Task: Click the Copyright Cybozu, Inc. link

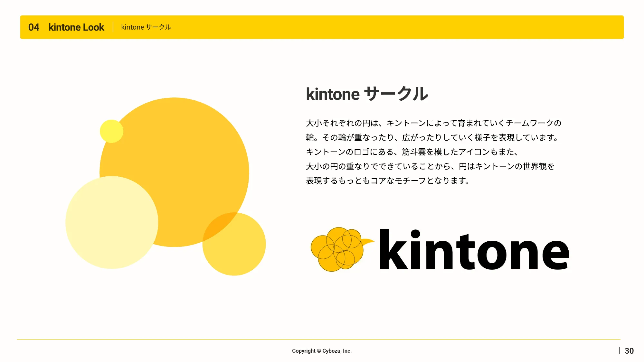Action: [x=322, y=351]
